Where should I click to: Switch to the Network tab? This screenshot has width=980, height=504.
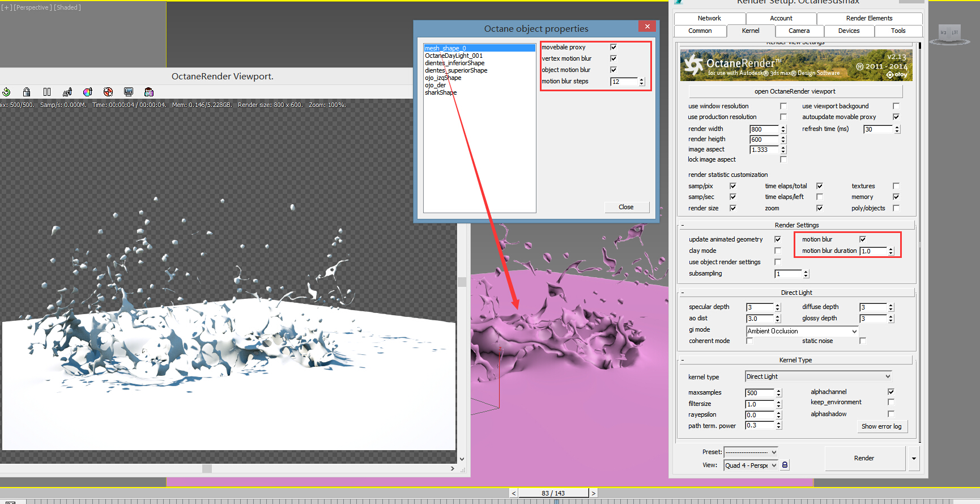click(x=709, y=18)
